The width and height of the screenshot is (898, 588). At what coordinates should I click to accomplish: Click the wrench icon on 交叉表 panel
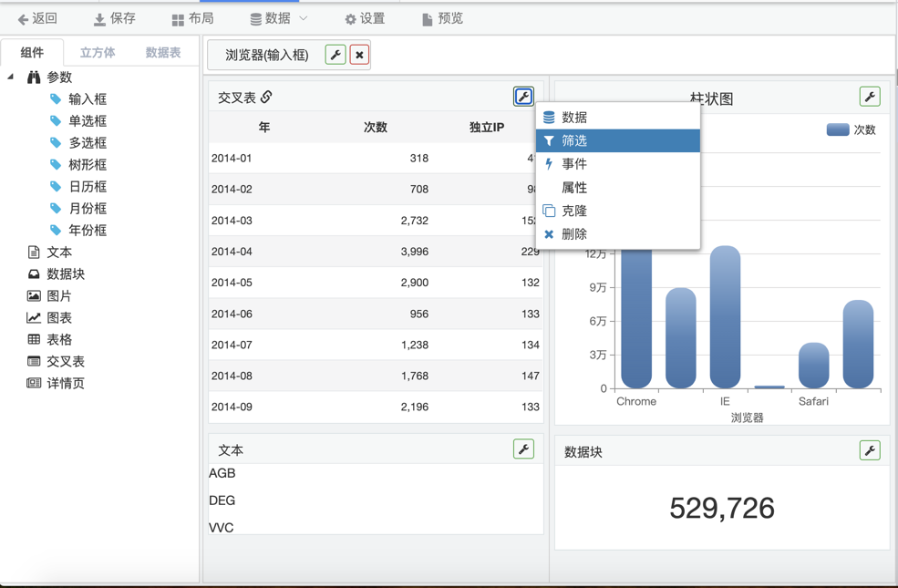pos(523,97)
